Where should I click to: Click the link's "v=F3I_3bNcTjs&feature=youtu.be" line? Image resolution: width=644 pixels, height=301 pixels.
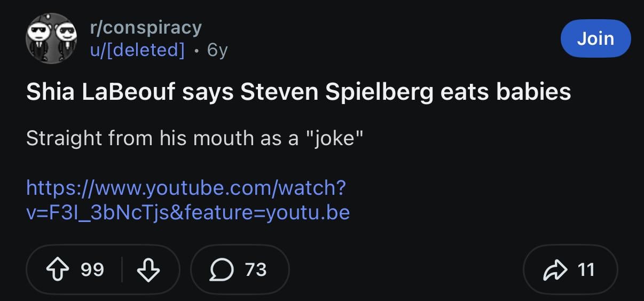(x=188, y=212)
